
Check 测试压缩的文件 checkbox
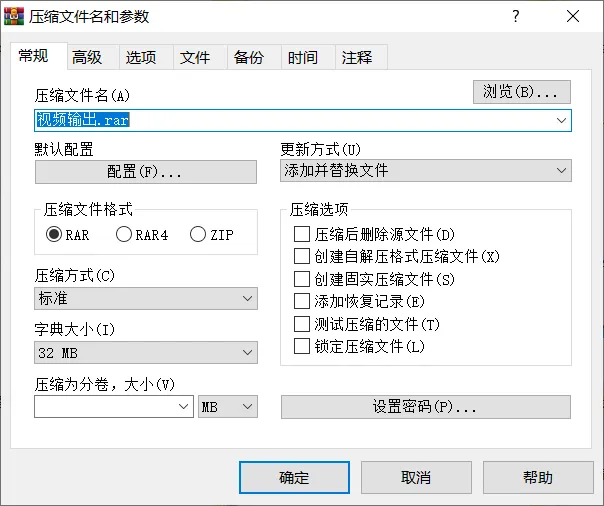(302, 324)
